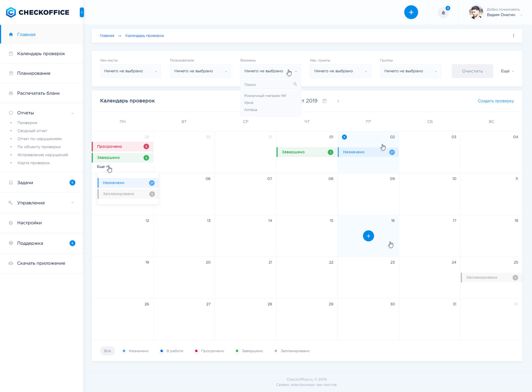The image size is (532, 392).
Task: Open the date picker calendar icon near 2019
Action: click(x=324, y=101)
